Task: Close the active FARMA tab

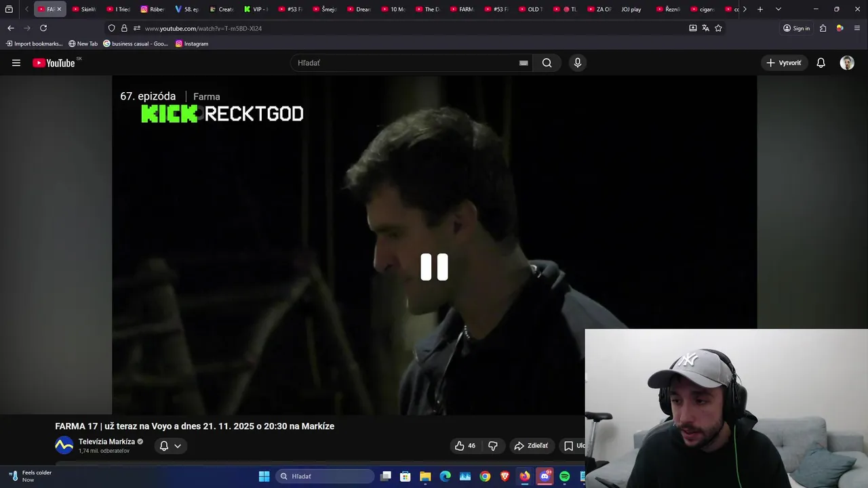Action: click(59, 9)
